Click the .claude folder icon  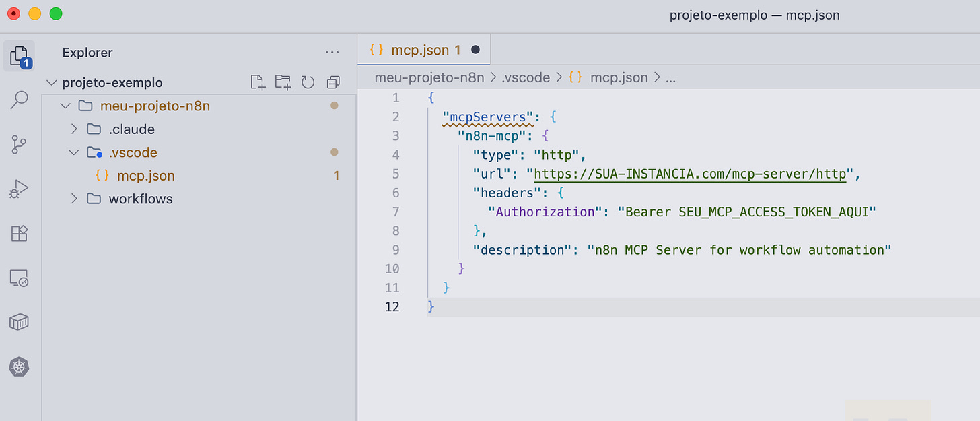94,129
